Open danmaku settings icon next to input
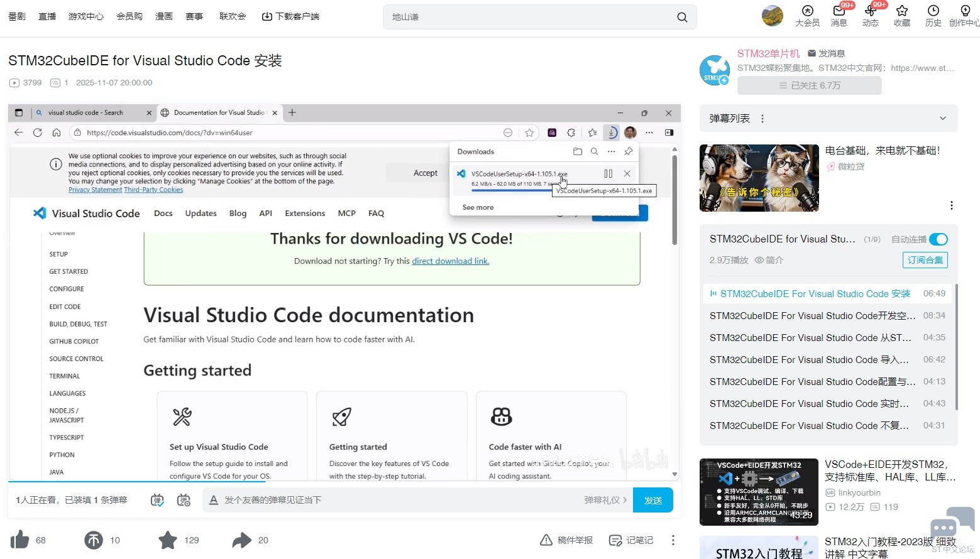The height and width of the screenshot is (559, 980). (184, 500)
